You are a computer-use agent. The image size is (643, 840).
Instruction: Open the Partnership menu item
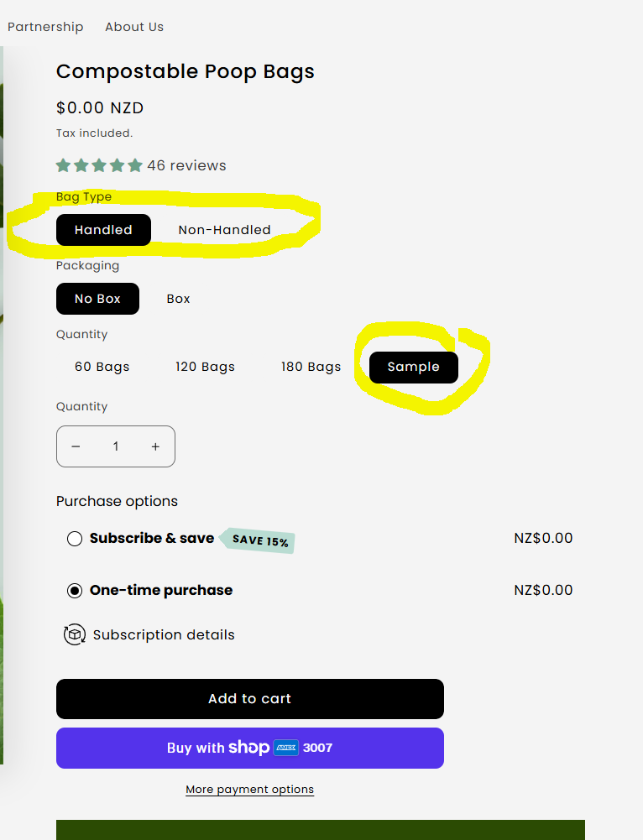tap(45, 27)
